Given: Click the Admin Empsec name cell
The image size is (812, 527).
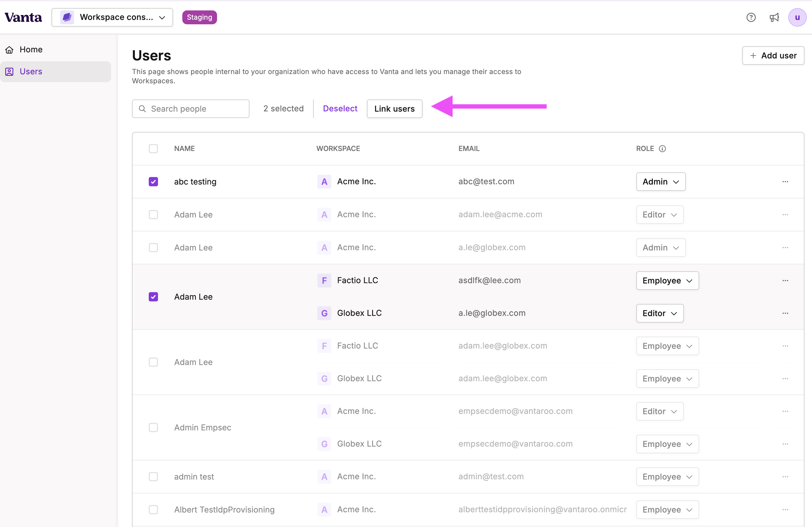Looking at the screenshot, I should click(203, 428).
